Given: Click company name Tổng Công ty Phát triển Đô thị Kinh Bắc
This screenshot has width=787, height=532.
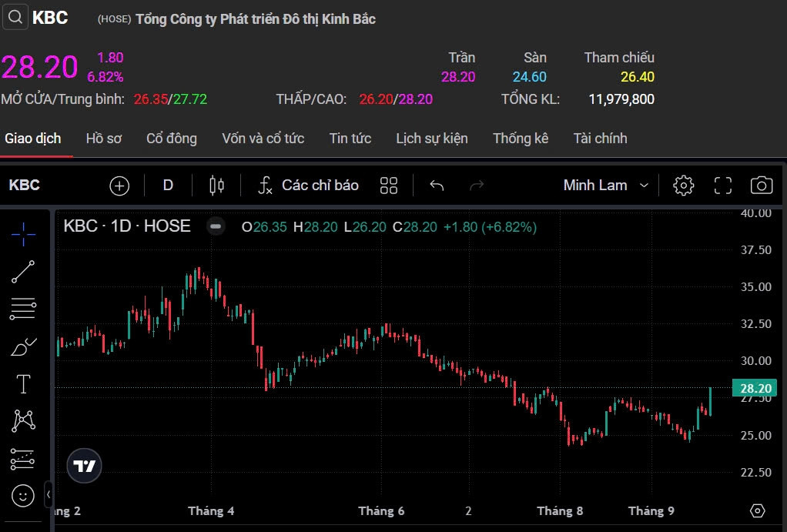Looking at the screenshot, I should tap(256, 19).
